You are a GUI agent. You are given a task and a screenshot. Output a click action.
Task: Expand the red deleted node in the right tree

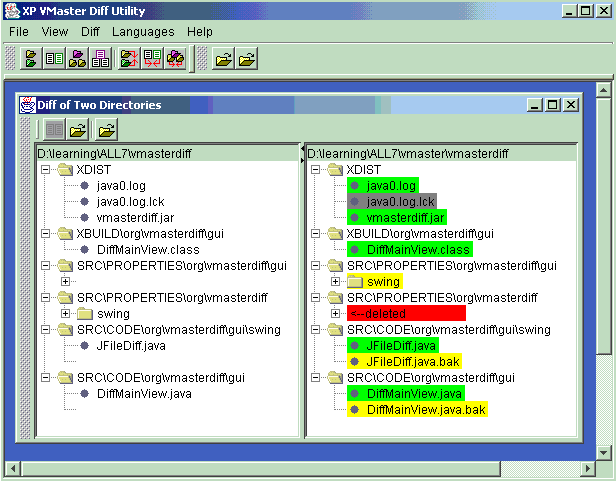coord(335,314)
